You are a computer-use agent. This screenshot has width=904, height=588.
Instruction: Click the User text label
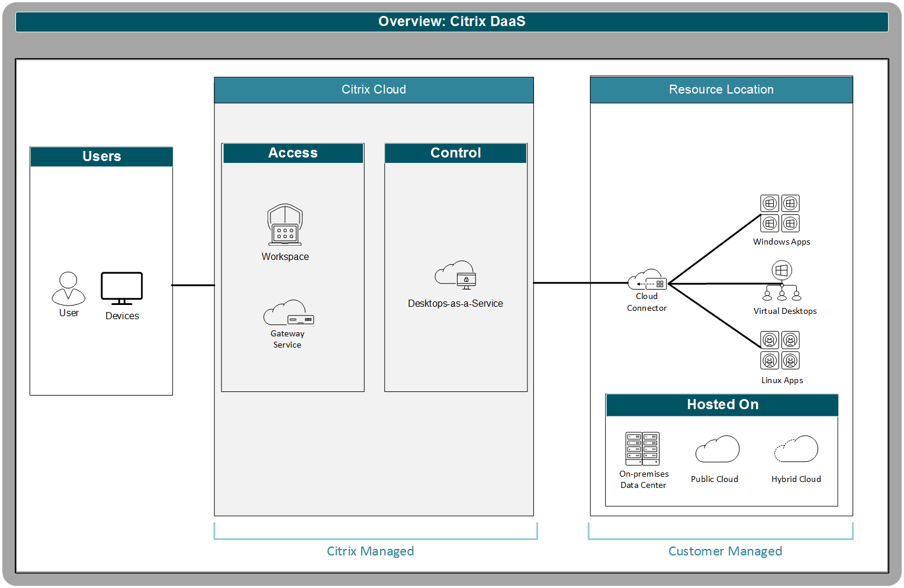tap(69, 313)
